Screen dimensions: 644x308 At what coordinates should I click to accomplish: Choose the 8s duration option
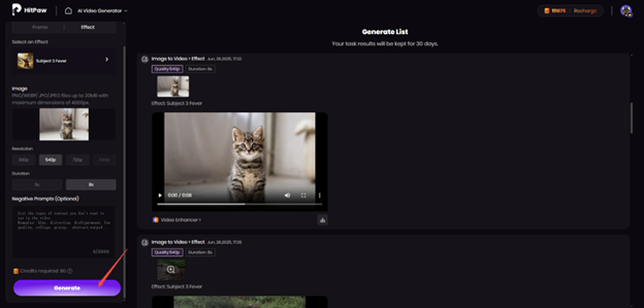(x=90, y=184)
